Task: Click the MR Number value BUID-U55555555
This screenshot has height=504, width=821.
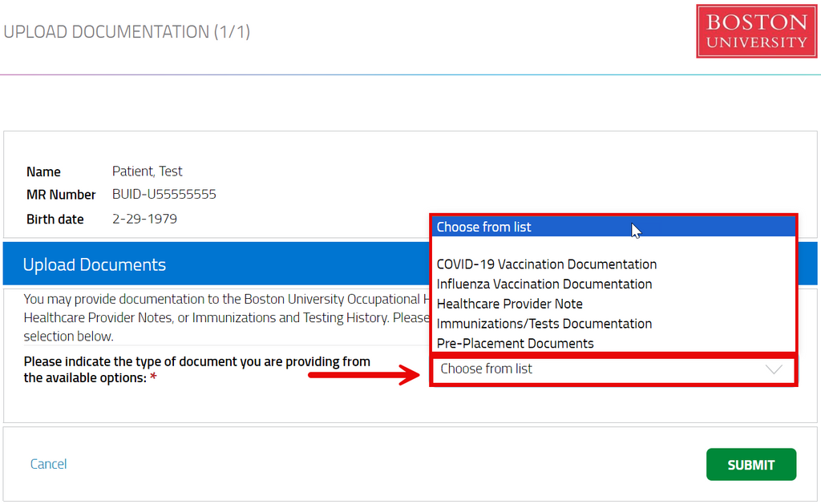Action: [x=164, y=194]
